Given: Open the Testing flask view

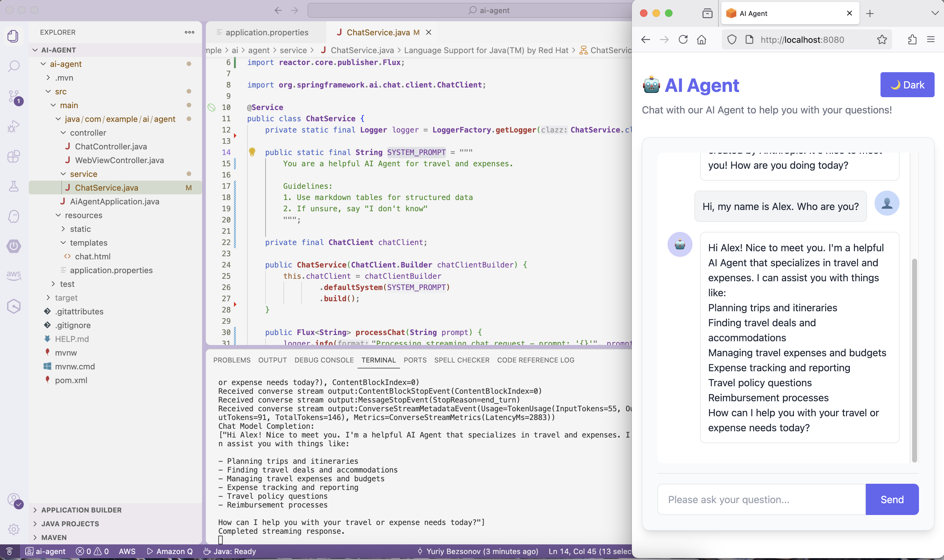Looking at the screenshot, I should click(13, 186).
